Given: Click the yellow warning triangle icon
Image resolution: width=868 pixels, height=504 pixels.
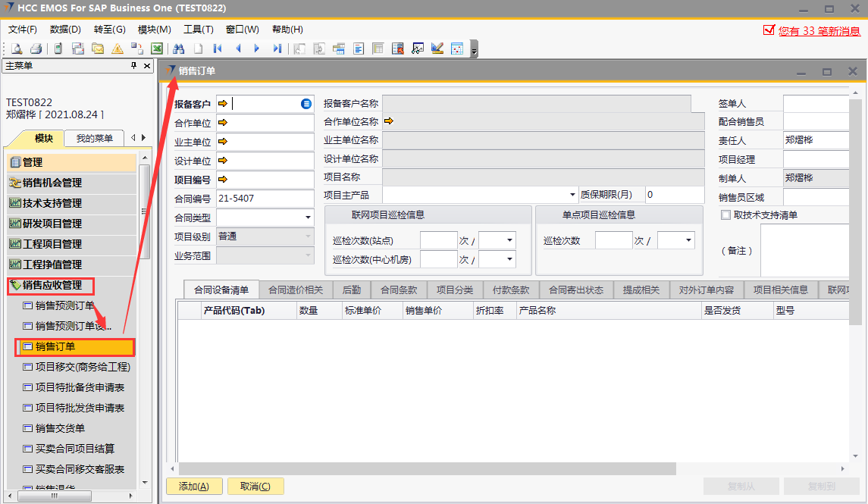Looking at the screenshot, I should (118, 49).
